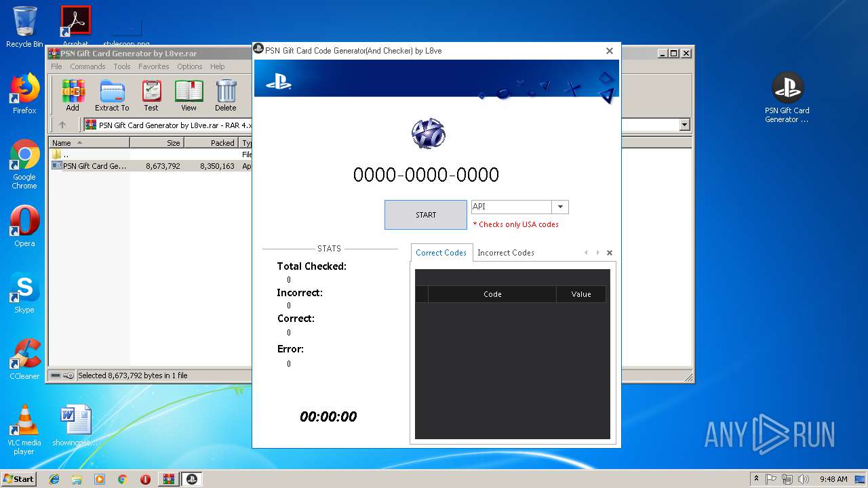Click Extract To in WinRAR toolbar

click(x=112, y=96)
